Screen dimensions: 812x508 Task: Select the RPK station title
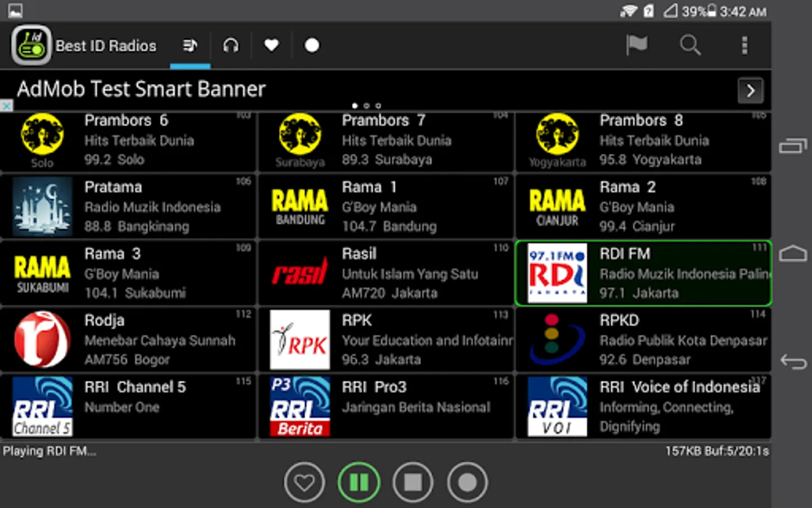[357, 320]
